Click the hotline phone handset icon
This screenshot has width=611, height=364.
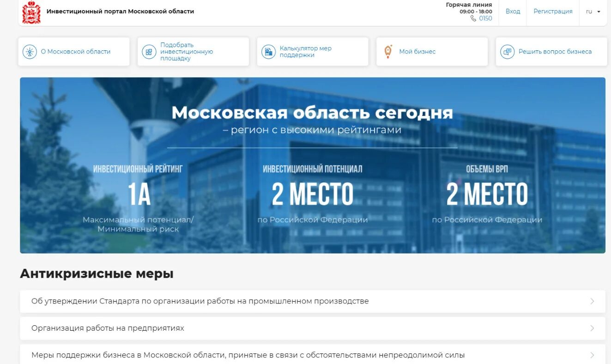(x=473, y=18)
